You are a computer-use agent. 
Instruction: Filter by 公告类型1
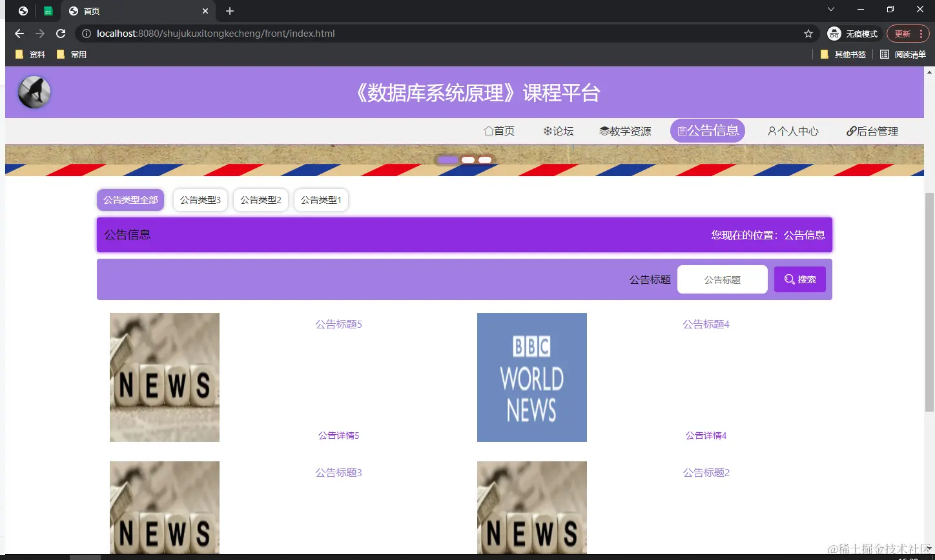coord(321,200)
